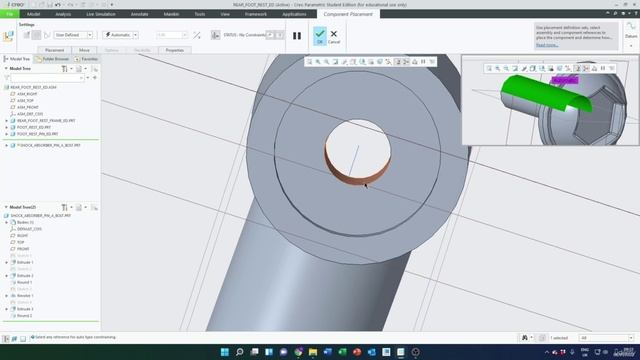Click Refit icon in component window toolbar

489,69
